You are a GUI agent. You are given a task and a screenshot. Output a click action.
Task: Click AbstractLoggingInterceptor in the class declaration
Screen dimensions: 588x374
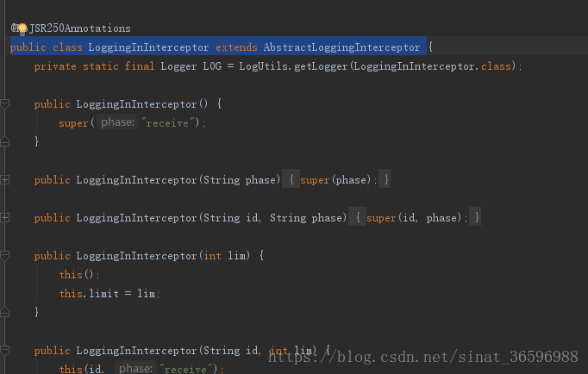tap(341, 47)
